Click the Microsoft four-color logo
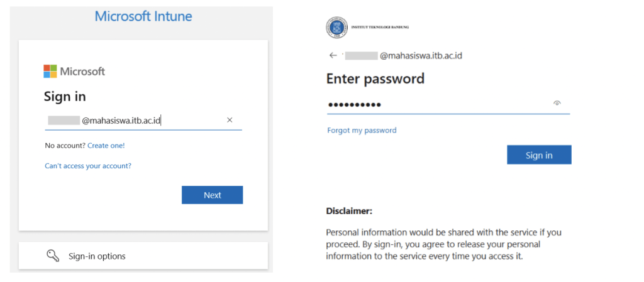The width and height of the screenshot is (644, 282). tap(50, 72)
